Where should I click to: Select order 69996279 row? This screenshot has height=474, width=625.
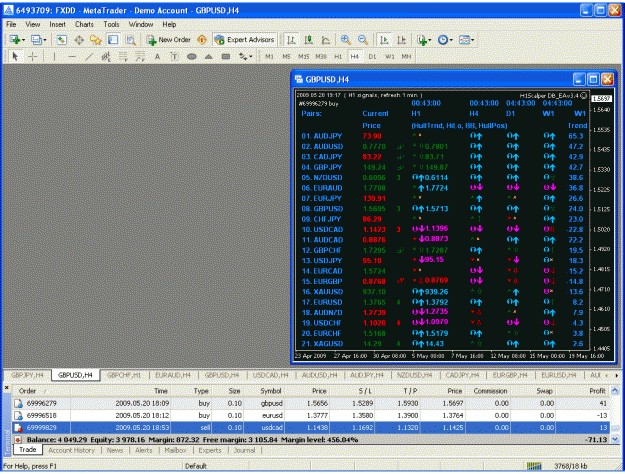pyautogui.click(x=311, y=403)
